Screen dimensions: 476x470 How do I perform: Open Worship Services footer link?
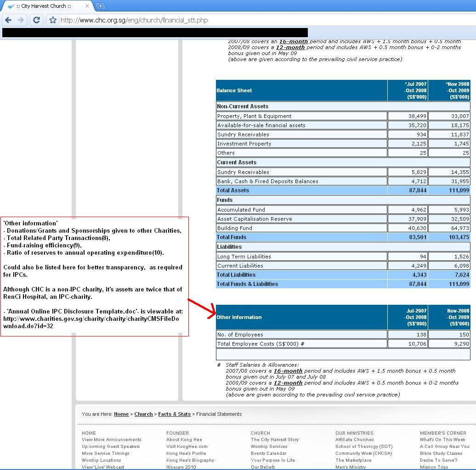pyautogui.click(x=269, y=446)
